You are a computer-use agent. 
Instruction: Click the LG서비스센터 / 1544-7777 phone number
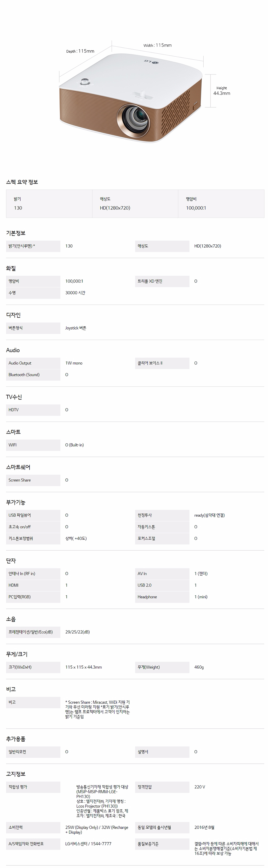pos(88,843)
